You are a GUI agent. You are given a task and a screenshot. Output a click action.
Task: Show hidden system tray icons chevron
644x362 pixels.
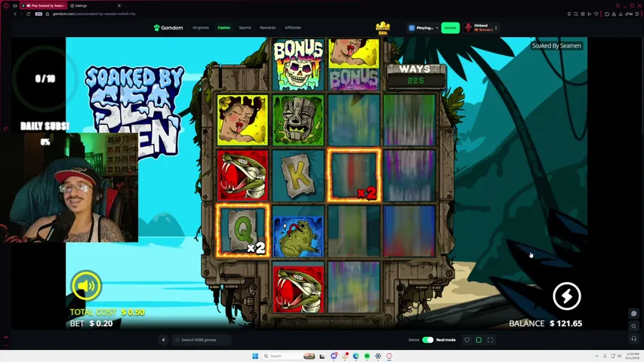click(596, 356)
